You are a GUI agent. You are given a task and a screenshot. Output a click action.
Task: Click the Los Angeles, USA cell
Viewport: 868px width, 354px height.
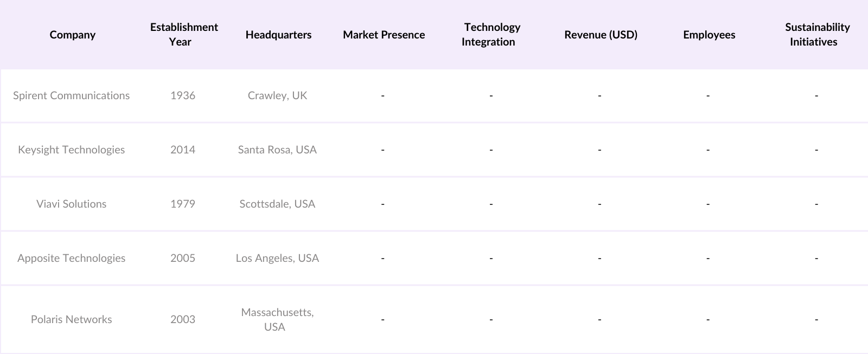[x=277, y=258]
